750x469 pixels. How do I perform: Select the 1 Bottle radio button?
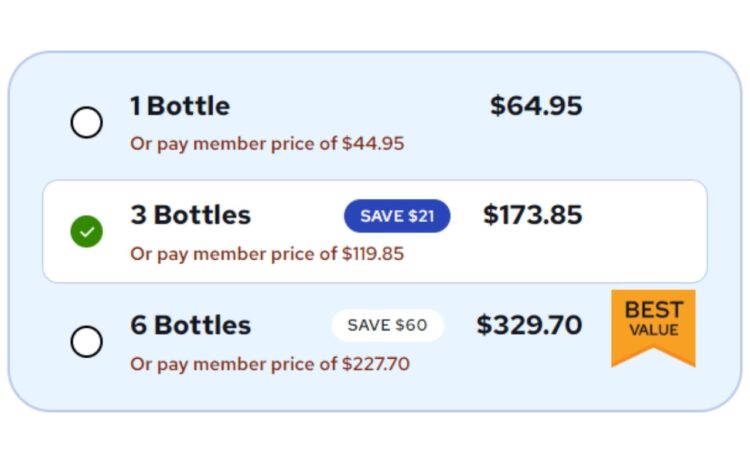click(87, 122)
